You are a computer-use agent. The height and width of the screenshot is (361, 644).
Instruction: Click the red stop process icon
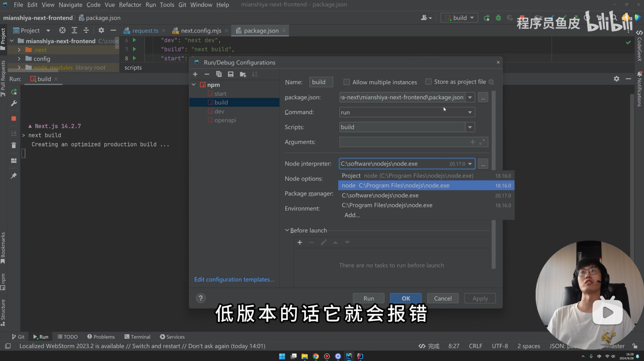tap(14, 119)
